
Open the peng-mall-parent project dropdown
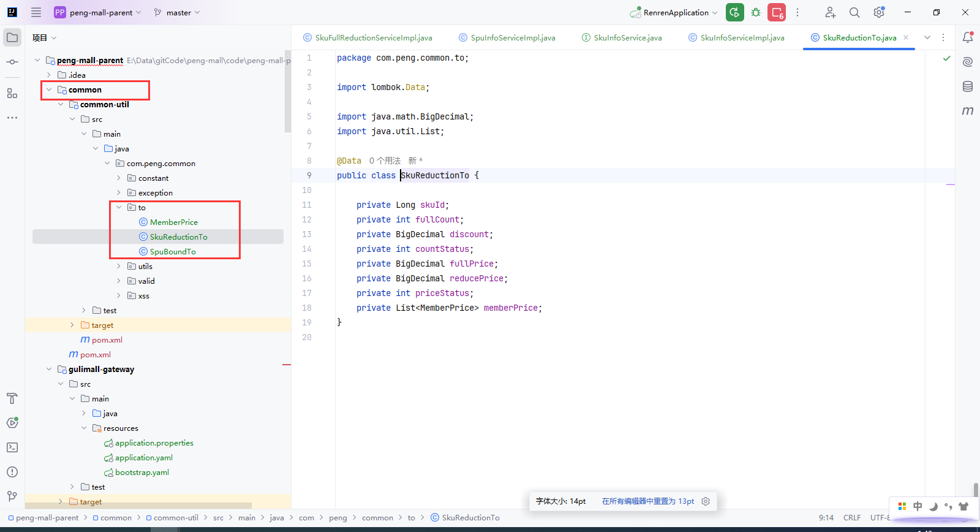[x=97, y=12]
